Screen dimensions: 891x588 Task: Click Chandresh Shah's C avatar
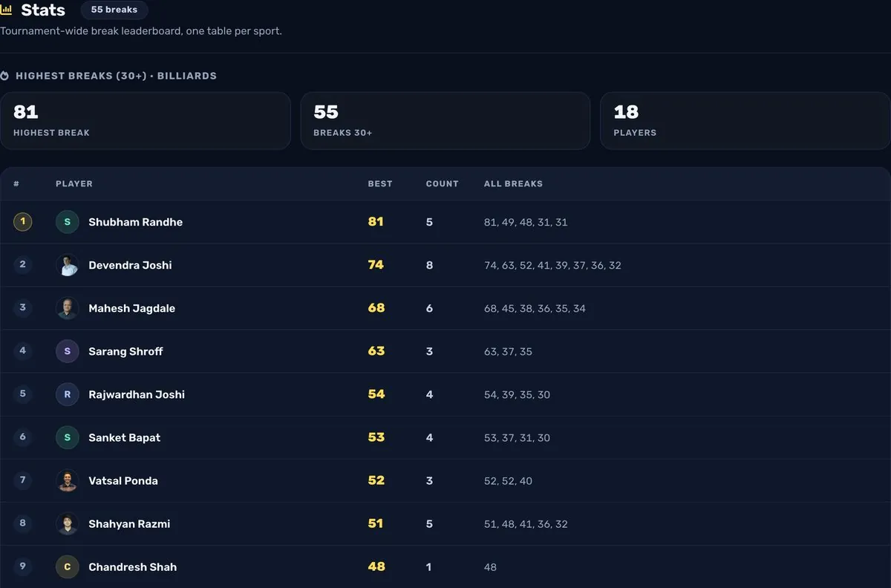(x=68, y=566)
